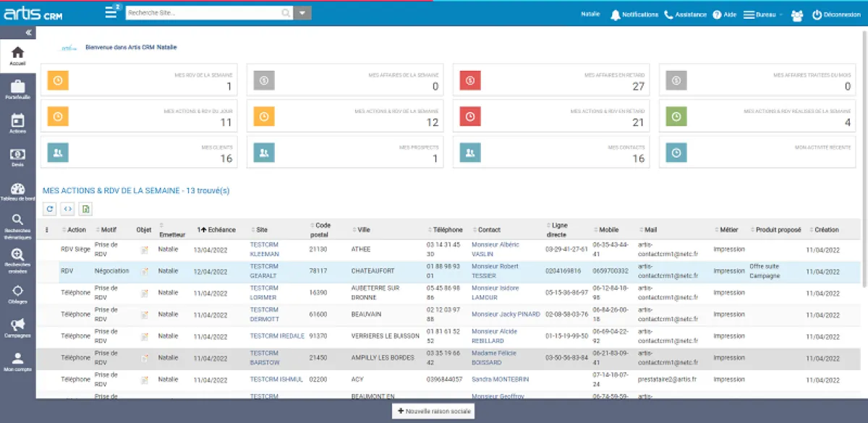Open Campagnes megaphone icon
The width and height of the screenshot is (868, 423).
point(17,327)
